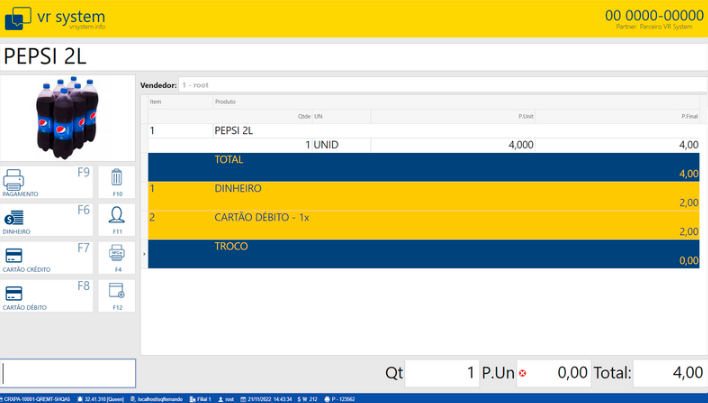The image size is (708, 403).
Task: Pick the CARTÃO DÉBITO card icon
Action: coord(14,293)
